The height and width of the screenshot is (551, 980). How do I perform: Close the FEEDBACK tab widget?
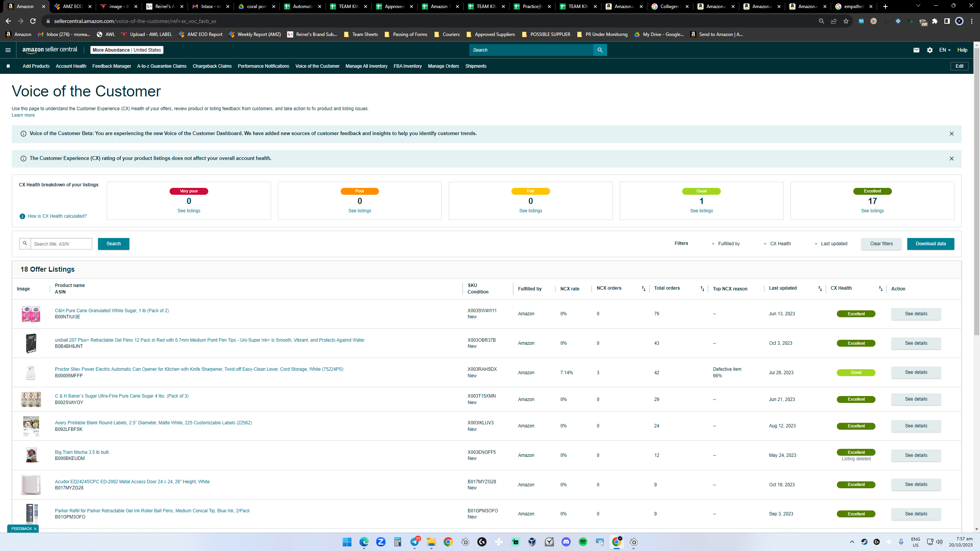tap(35, 529)
